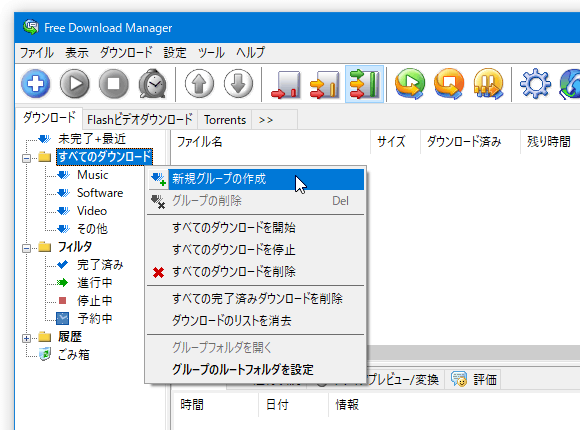The height and width of the screenshot is (430, 580).
Task: Sort by the サイズ column header
Action: 395,141
